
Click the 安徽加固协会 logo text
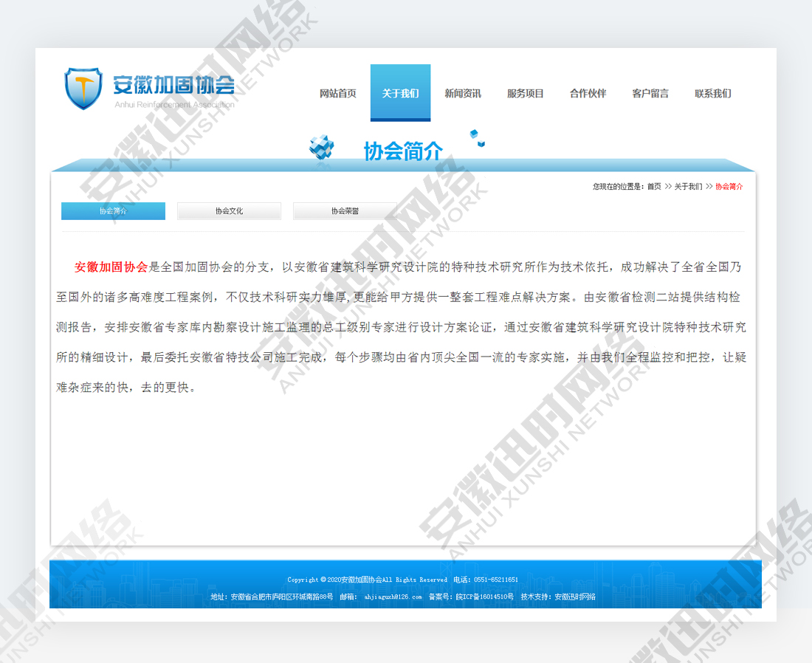point(173,86)
